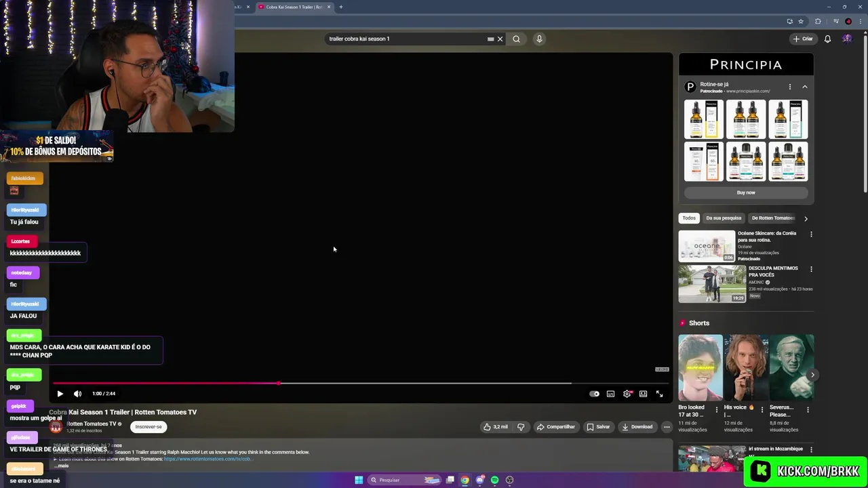Clear the search text with X

pyautogui.click(x=500, y=39)
